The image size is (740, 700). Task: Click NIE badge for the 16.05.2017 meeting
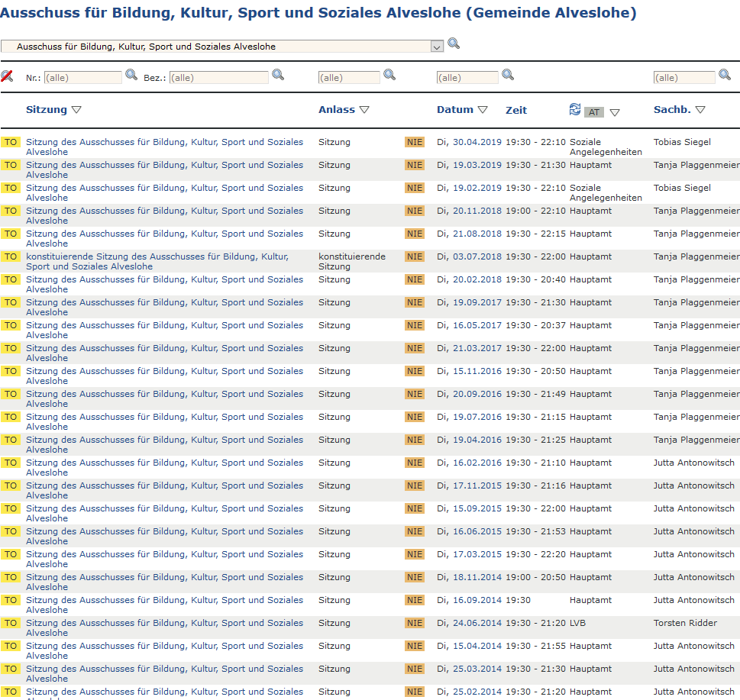coord(415,325)
